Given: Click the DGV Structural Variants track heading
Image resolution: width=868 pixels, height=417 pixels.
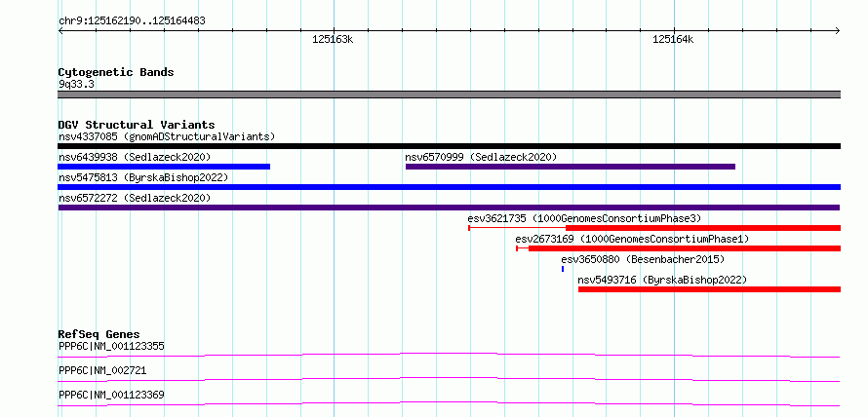Looking at the screenshot, I should pos(137,125).
